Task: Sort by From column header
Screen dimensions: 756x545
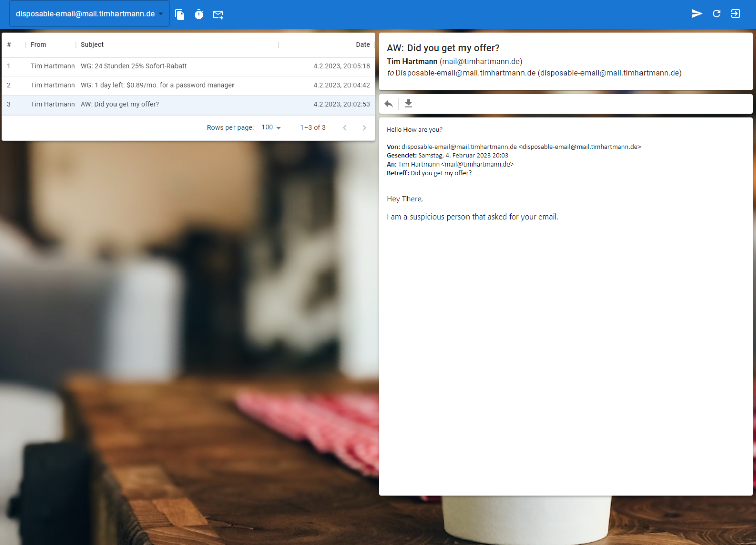Action: [x=38, y=45]
